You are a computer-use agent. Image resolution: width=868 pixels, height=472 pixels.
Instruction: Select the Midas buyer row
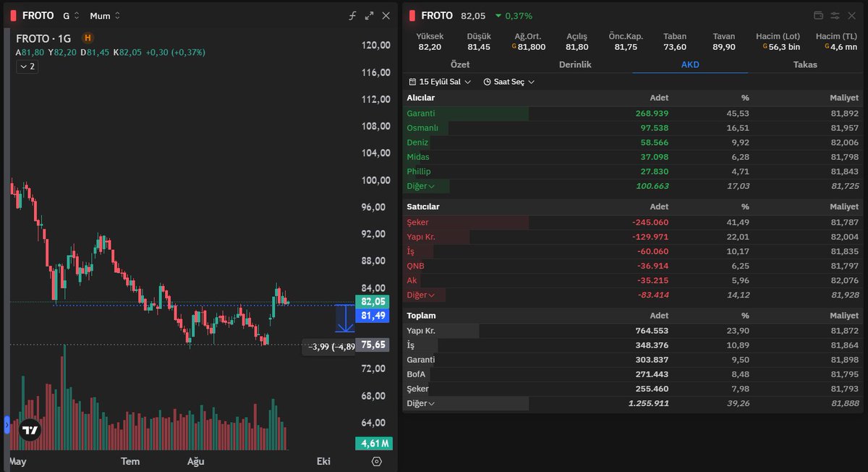coord(633,157)
